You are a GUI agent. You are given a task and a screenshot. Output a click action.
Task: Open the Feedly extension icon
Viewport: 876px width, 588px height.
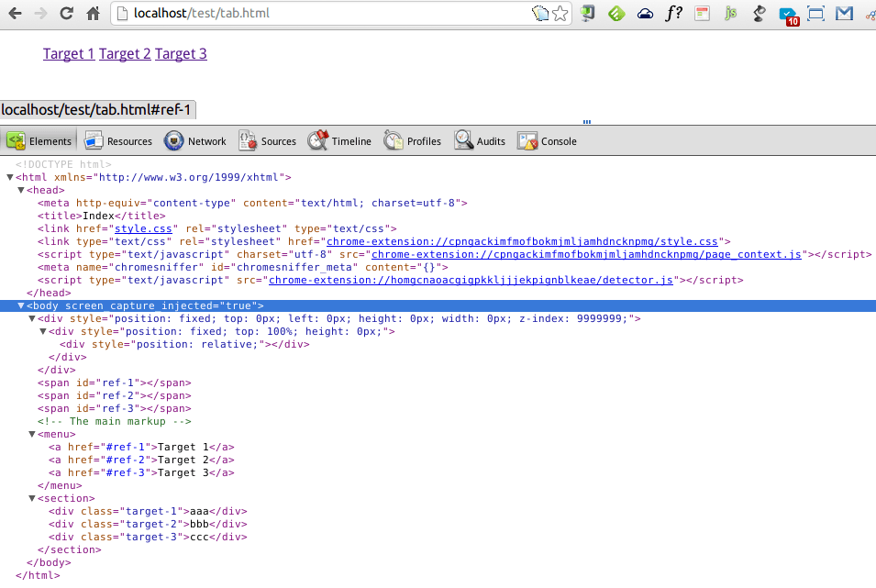coord(615,14)
